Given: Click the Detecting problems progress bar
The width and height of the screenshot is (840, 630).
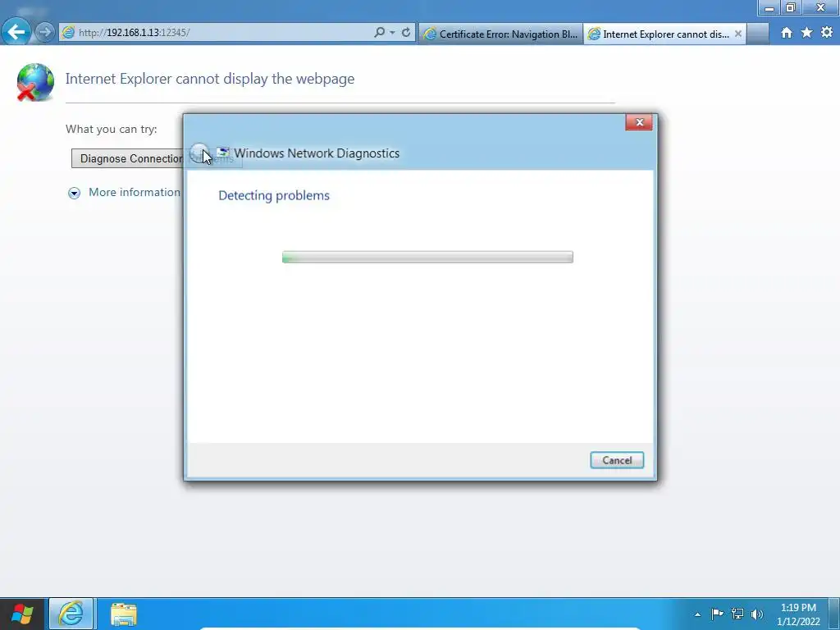Looking at the screenshot, I should [427, 257].
